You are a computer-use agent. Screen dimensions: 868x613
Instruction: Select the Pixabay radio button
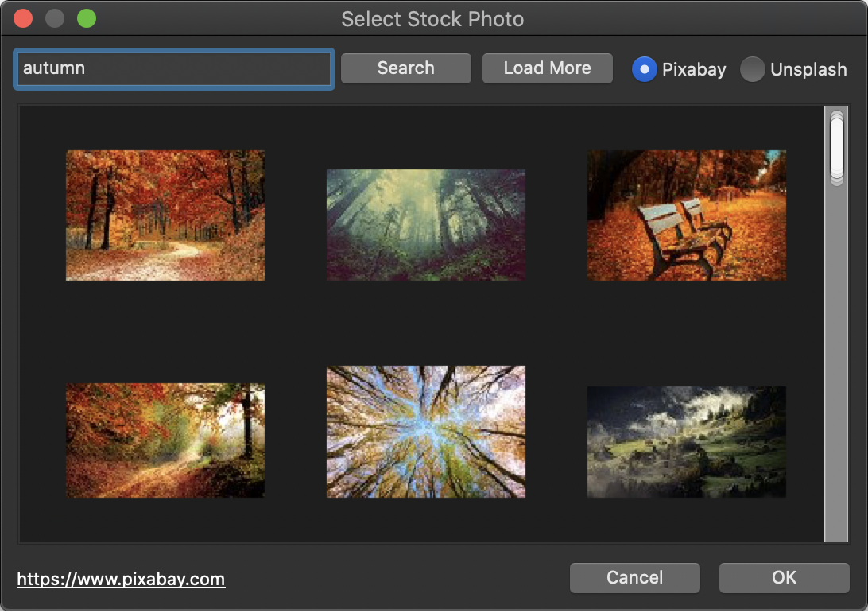[x=645, y=70]
